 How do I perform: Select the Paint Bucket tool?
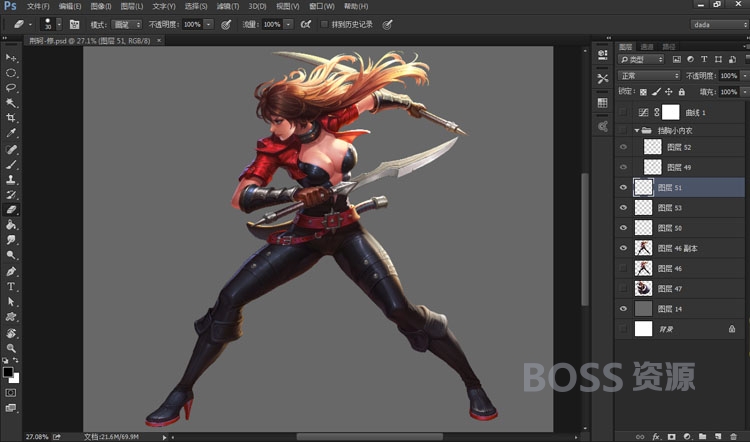(x=11, y=225)
